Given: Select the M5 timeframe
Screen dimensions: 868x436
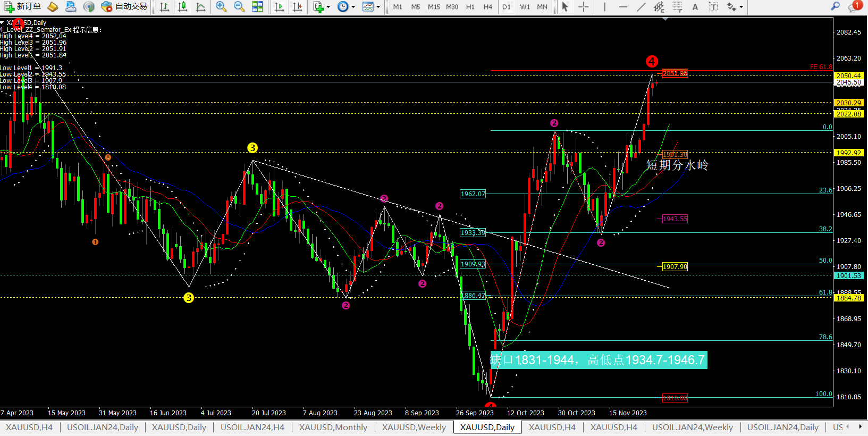Looking at the screenshot, I should click(x=416, y=7).
